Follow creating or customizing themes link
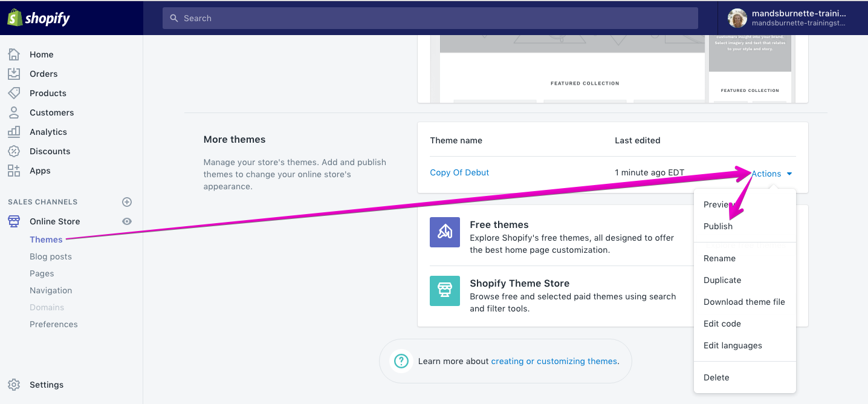This screenshot has height=404, width=868. 554,361
